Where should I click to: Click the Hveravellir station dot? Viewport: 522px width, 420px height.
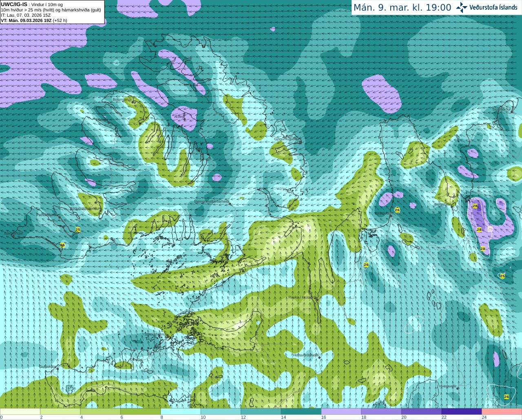pyautogui.click(x=458, y=389)
